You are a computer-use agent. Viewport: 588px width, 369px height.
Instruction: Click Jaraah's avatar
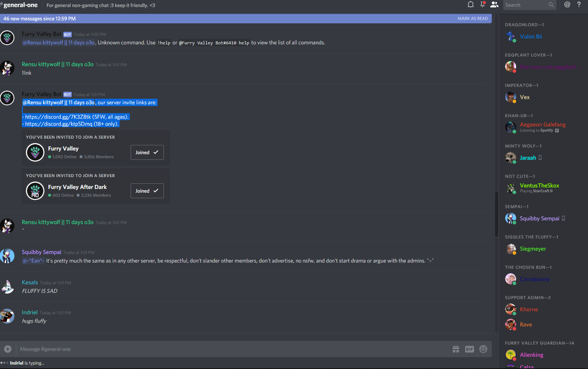point(511,158)
